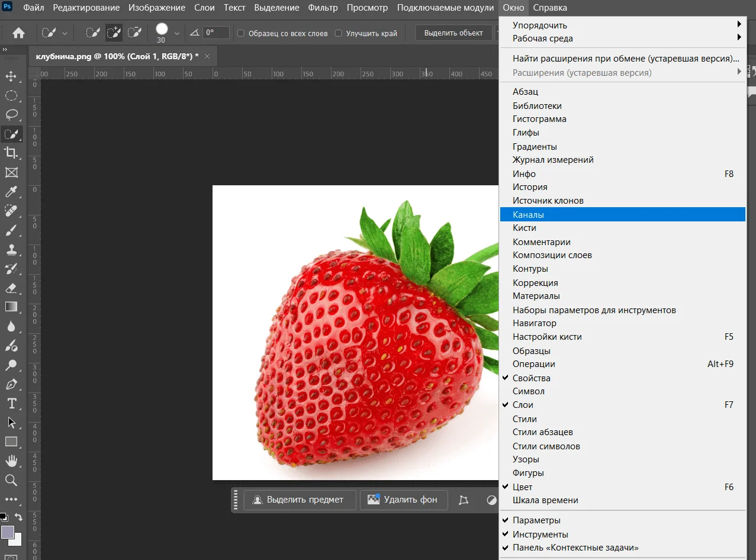Open 'Каналы' from the Window menu
Screen dimensions: 756x560
tap(529, 214)
